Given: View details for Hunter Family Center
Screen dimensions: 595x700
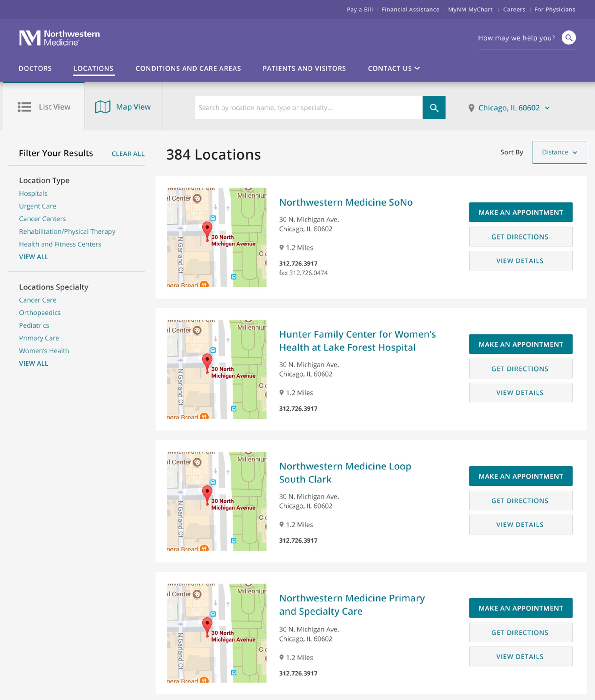Looking at the screenshot, I should [520, 392].
